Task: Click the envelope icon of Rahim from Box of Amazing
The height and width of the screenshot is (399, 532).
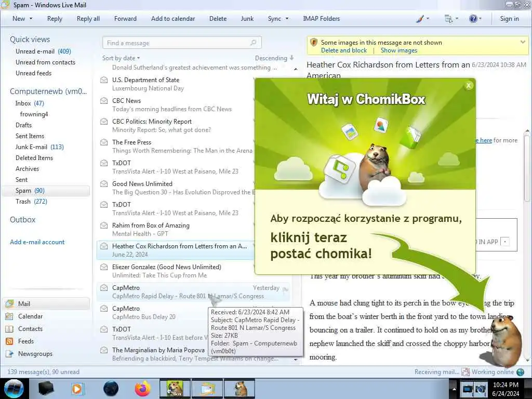Action: point(104,225)
